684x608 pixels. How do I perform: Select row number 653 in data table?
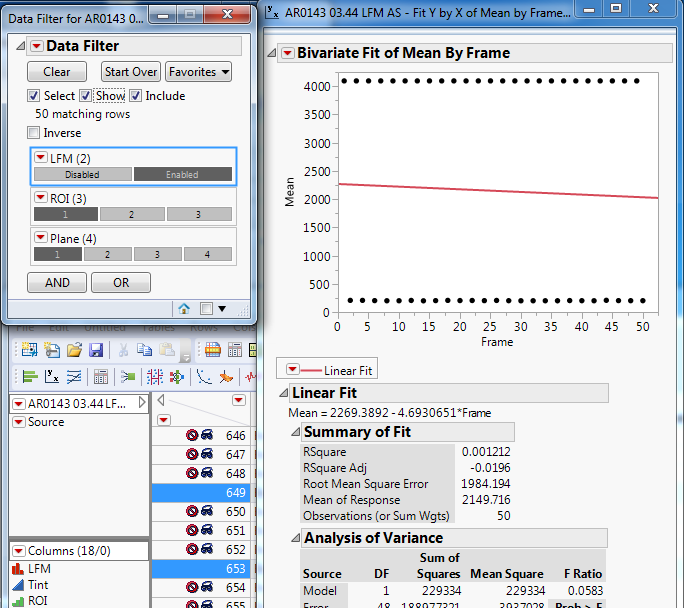pyautogui.click(x=201, y=568)
